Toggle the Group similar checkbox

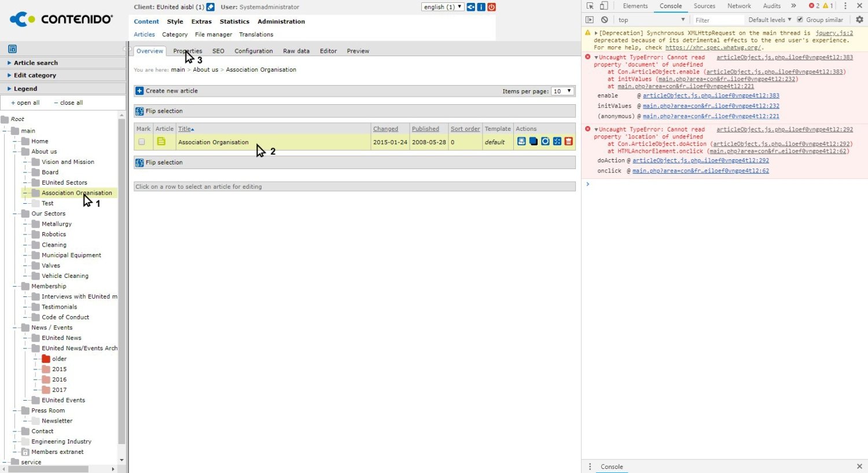(800, 20)
